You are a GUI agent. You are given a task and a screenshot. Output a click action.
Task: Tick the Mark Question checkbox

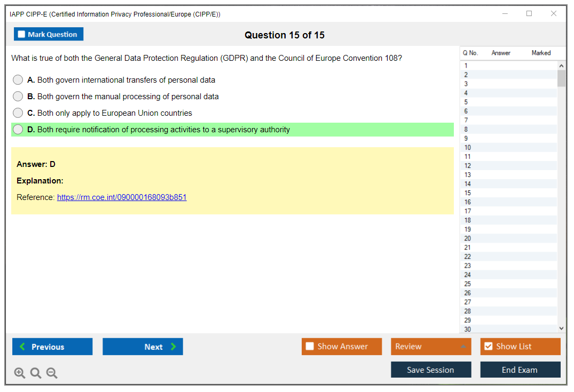[x=22, y=35]
